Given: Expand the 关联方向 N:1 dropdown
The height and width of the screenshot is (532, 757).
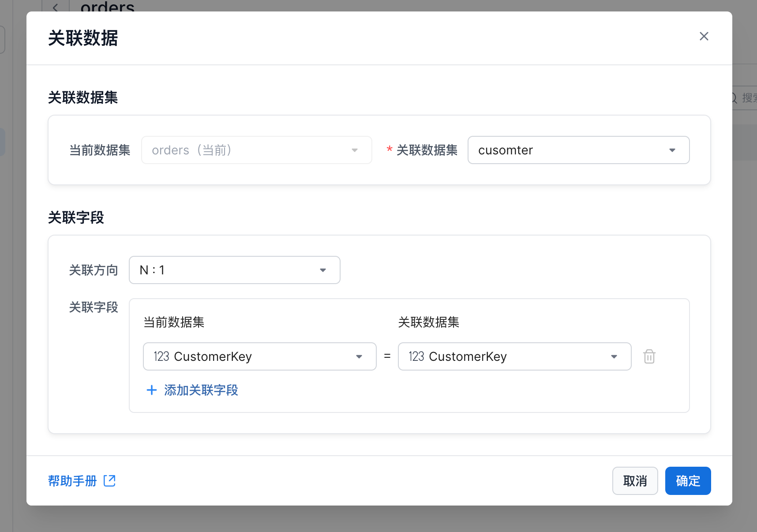Looking at the screenshot, I should pyautogui.click(x=229, y=270).
